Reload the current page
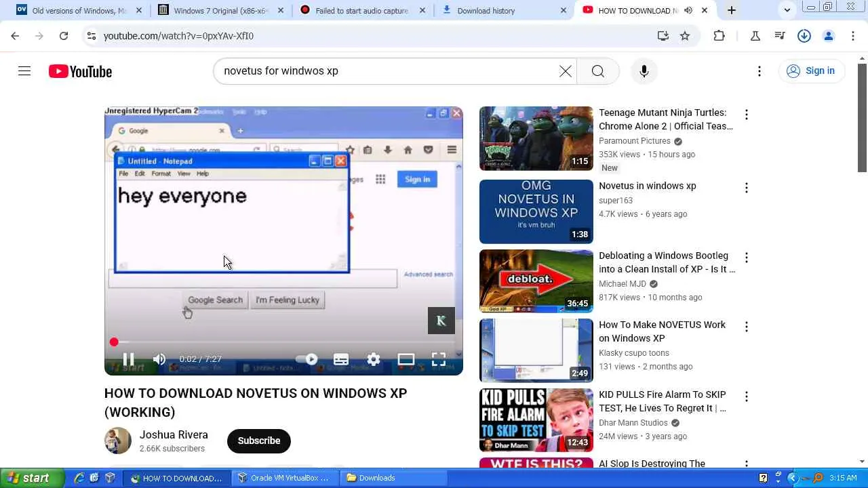 (64, 36)
